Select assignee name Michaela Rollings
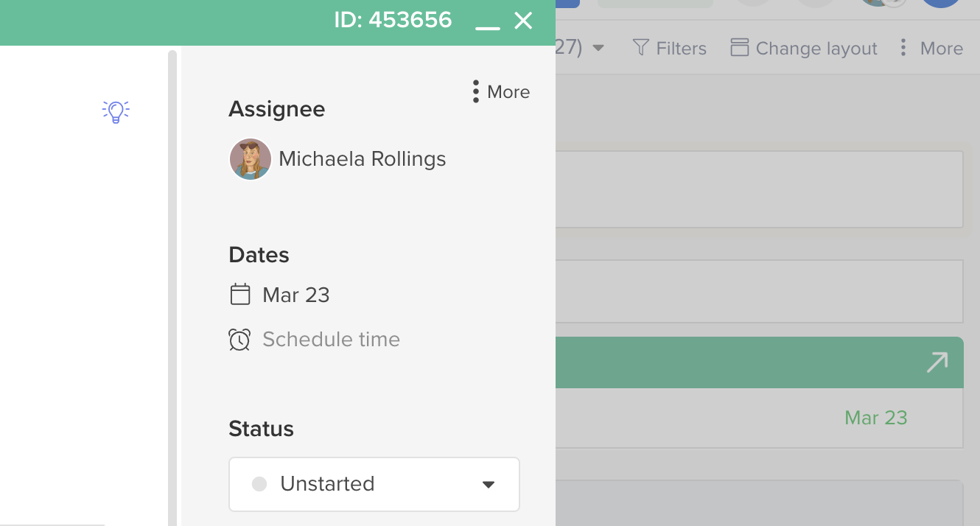 362,158
